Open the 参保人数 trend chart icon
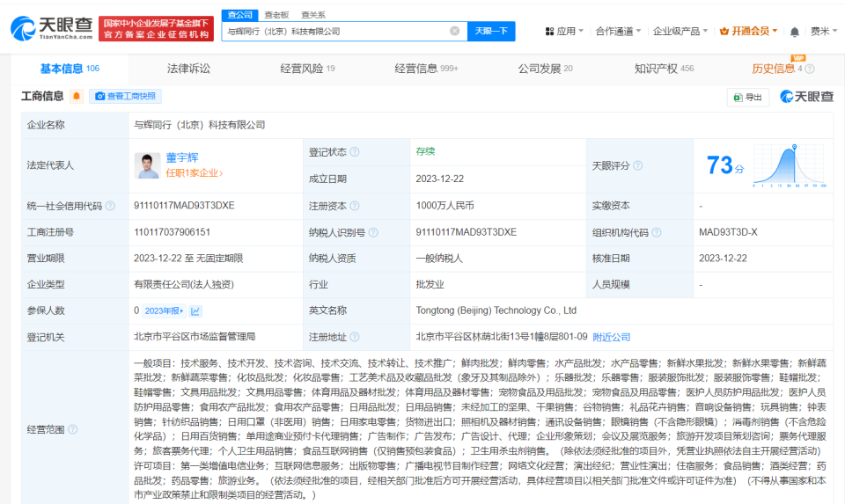845x504 pixels. (x=195, y=310)
